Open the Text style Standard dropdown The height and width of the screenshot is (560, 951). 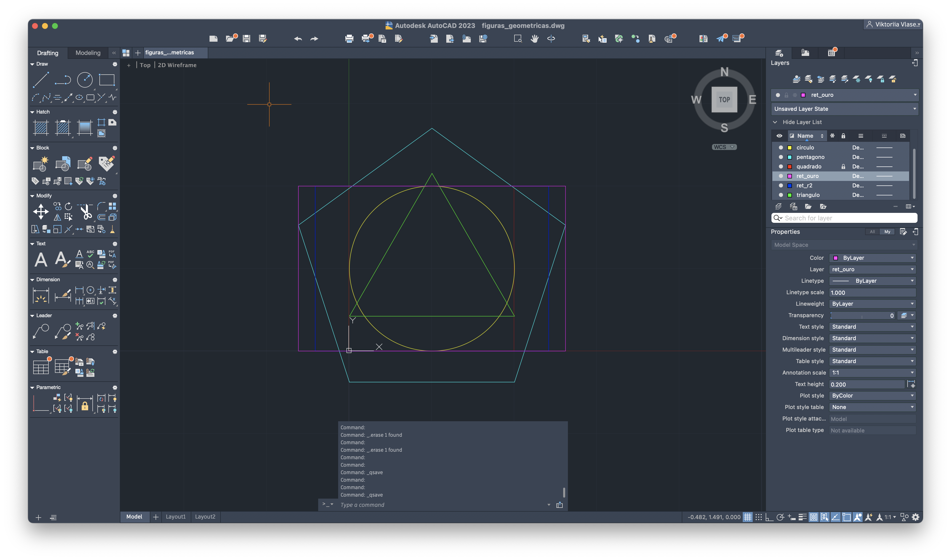point(873,327)
